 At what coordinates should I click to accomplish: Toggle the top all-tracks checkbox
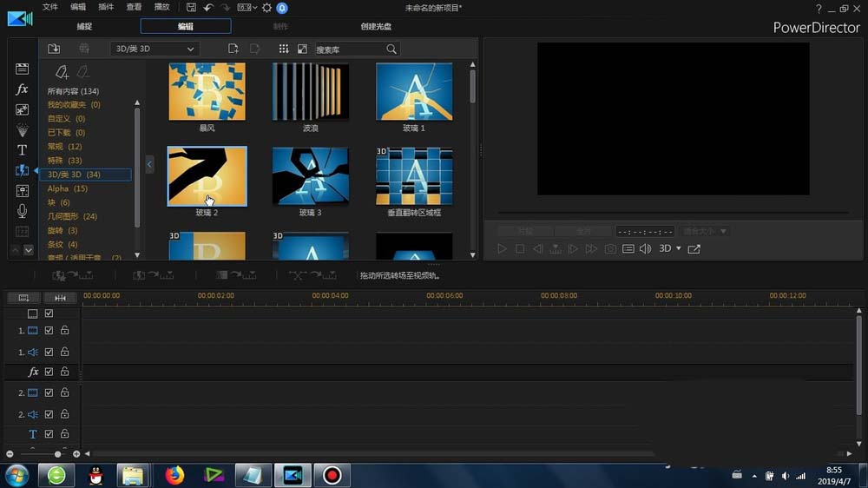(49, 313)
